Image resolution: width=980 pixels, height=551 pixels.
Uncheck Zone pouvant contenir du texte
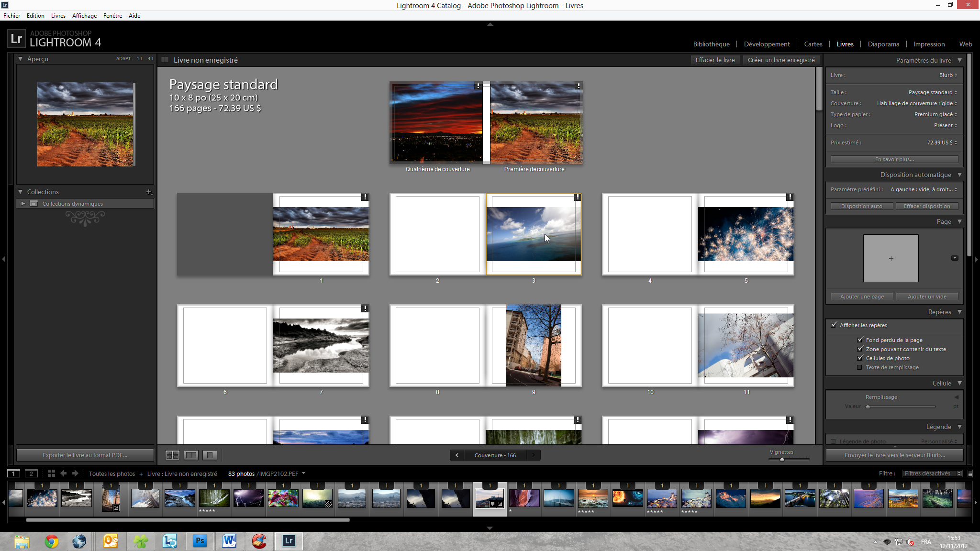coord(860,349)
